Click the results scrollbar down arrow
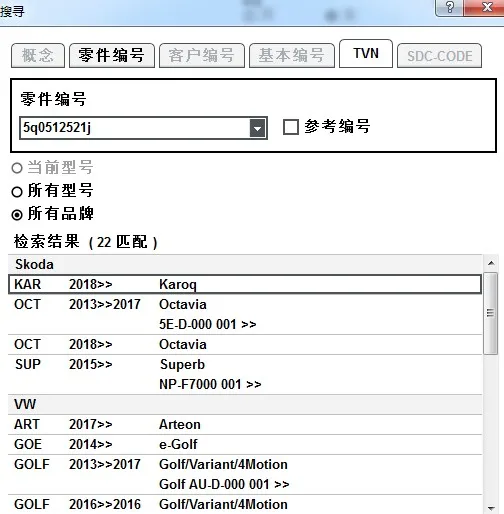The image size is (504, 514). click(x=491, y=508)
